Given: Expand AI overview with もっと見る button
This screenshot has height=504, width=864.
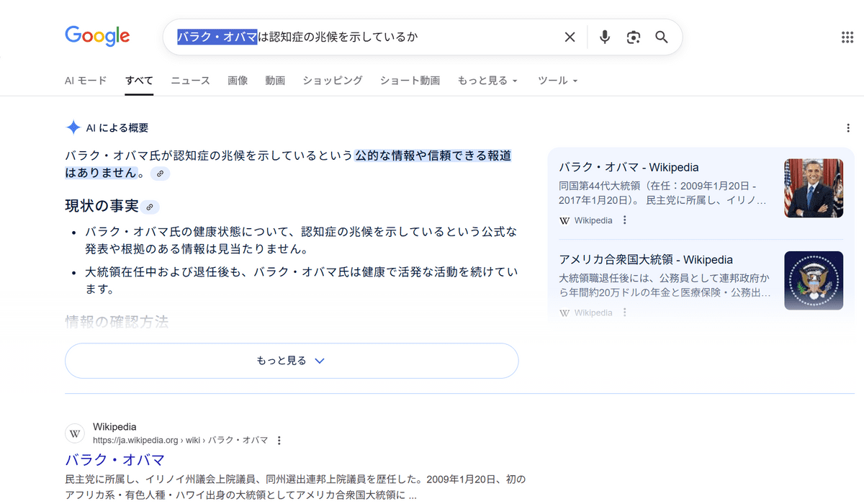Looking at the screenshot, I should [292, 361].
